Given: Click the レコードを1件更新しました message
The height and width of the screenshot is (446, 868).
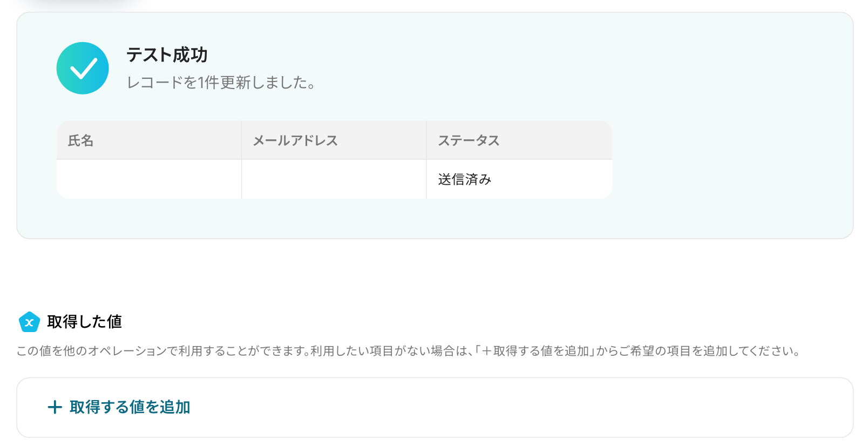Looking at the screenshot, I should click(x=221, y=83).
